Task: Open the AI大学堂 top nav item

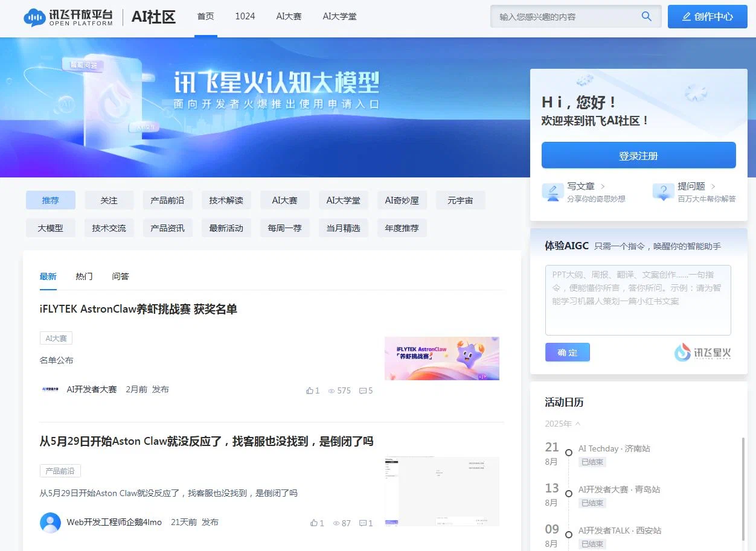Action: click(x=340, y=17)
